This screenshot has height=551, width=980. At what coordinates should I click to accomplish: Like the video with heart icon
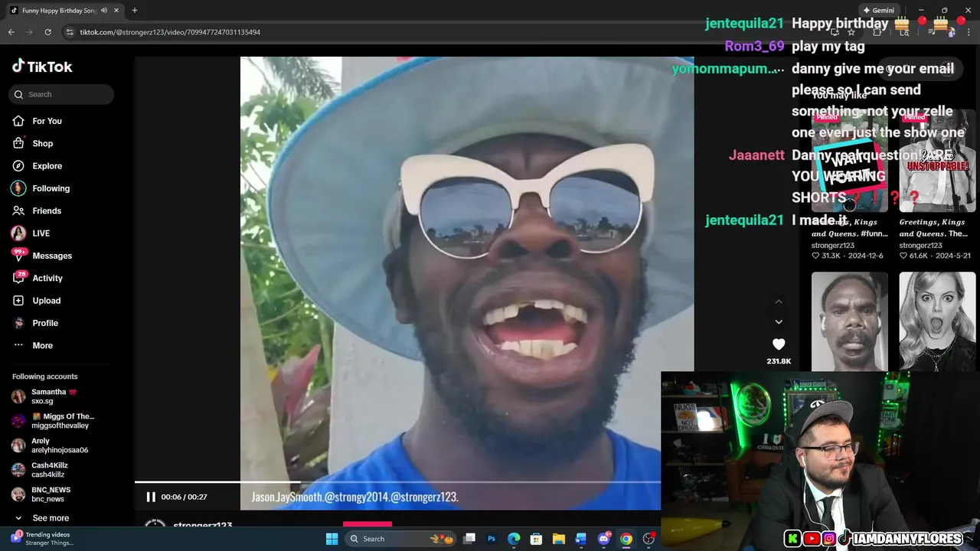pyautogui.click(x=779, y=344)
